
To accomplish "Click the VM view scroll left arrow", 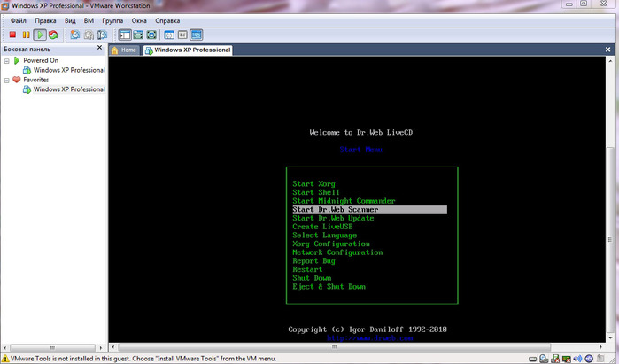I will pyautogui.click(x=112, y=347).
